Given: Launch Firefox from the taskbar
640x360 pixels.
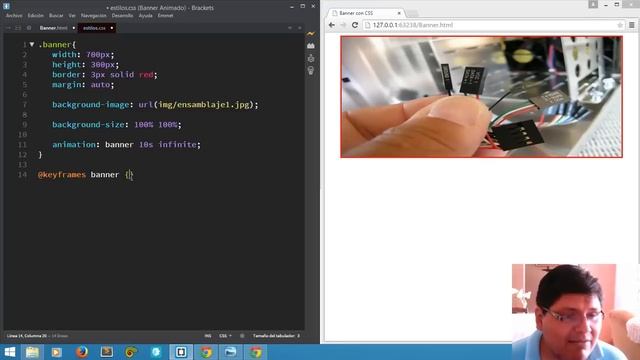Looking at the screenshot, I should click(82, 352).
